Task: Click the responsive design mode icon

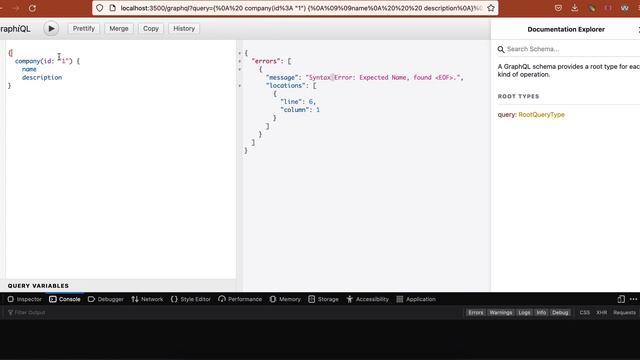Action: 621,299
